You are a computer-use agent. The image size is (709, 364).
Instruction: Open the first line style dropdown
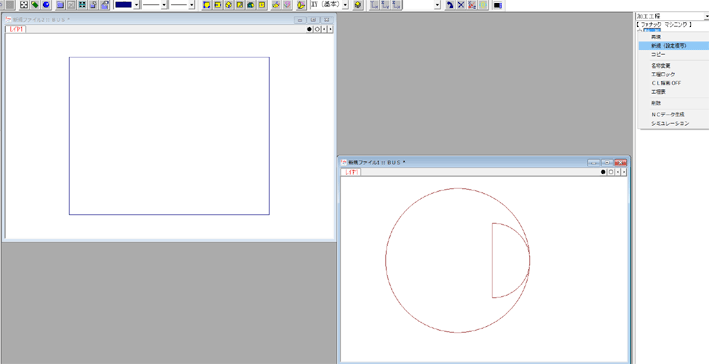pos(164,5)
